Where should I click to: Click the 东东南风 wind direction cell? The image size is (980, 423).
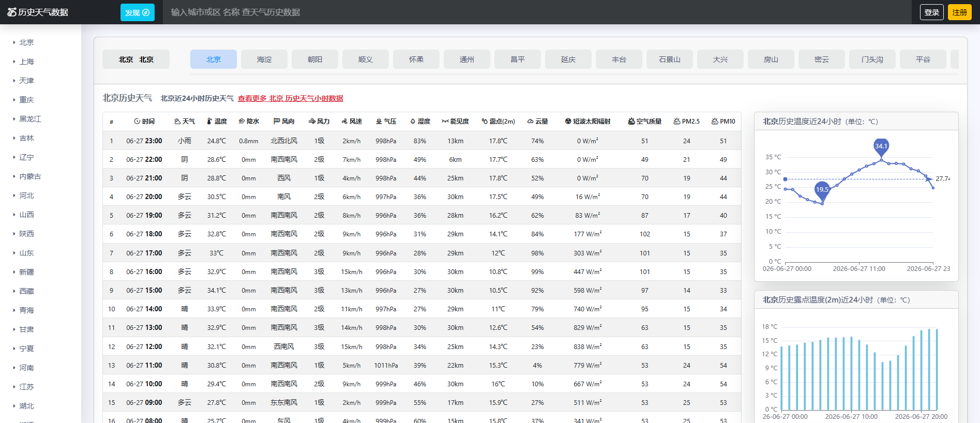tap(284, 402)
